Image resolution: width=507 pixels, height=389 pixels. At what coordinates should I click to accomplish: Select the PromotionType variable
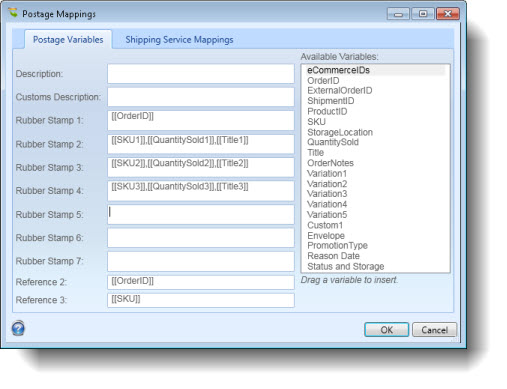[x=337, y=246]
